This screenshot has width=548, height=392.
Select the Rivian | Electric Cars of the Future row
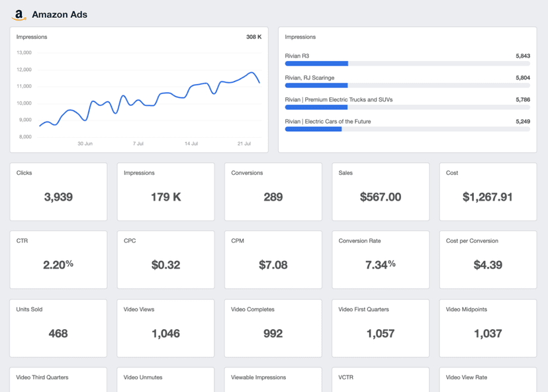tap(328, 122)
